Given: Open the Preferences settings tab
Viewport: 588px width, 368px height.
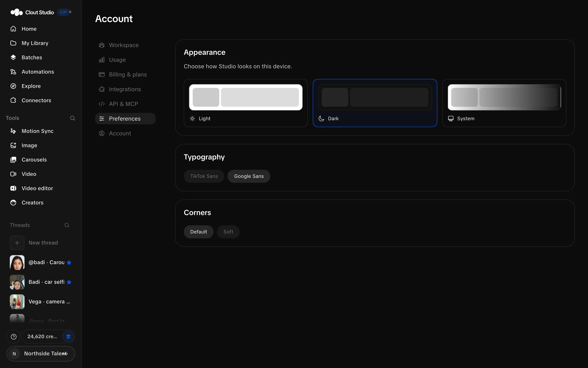Looking at the screenshot, I should click(x=125, y=119).
